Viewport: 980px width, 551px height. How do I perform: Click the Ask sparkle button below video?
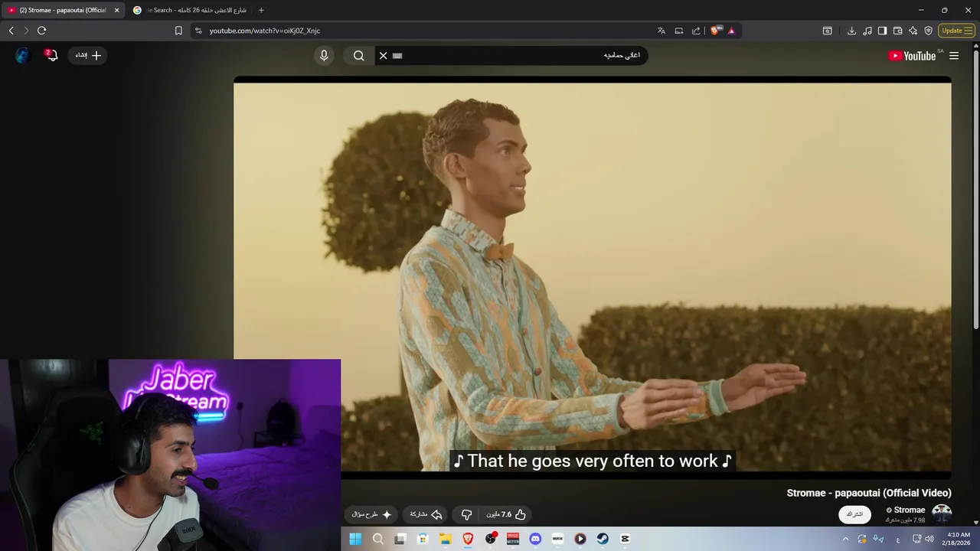(x=372, y=514)
